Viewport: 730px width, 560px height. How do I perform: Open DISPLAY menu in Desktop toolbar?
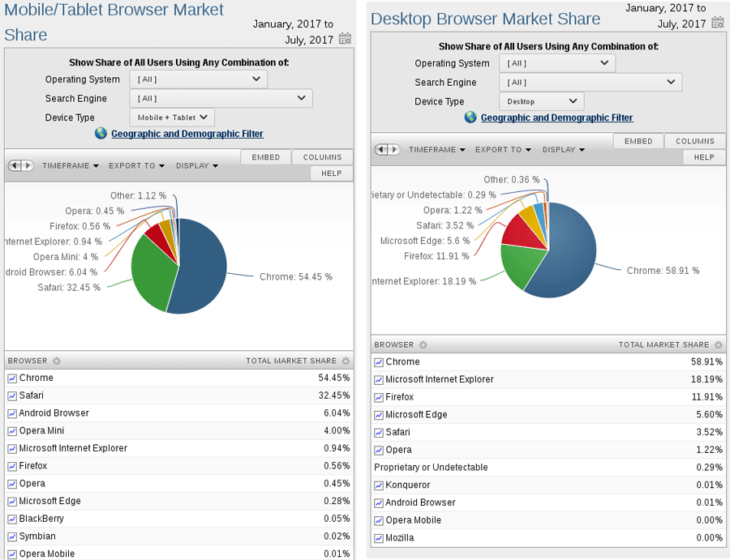click(x=564, y=150)
